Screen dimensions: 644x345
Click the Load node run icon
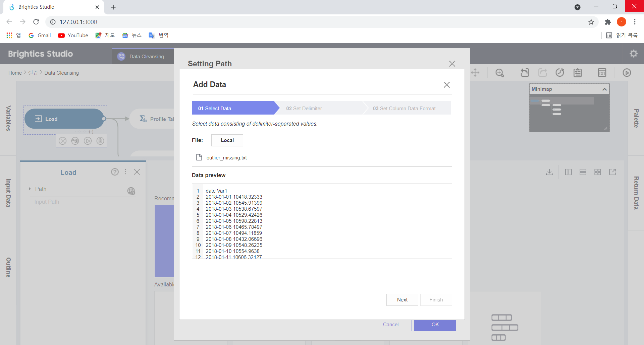[x=88, y=141]
